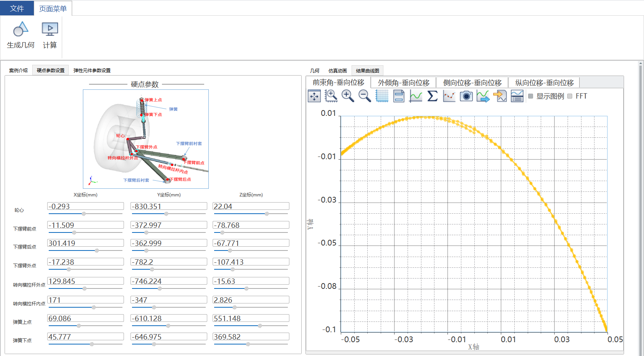Viewport: 644px width, 356px height.
Task: Click the 轮心 Z coordinate field 22.04
Action: (251, 206)
